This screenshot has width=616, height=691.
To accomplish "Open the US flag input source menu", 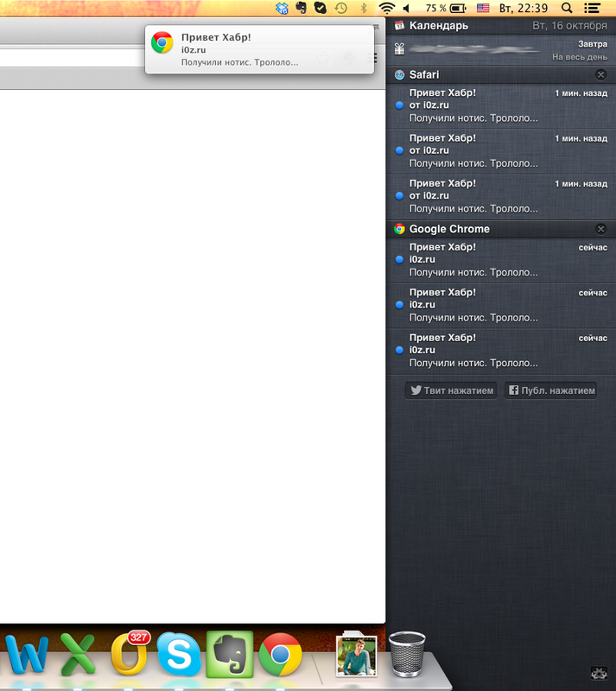I will [483, 8].
